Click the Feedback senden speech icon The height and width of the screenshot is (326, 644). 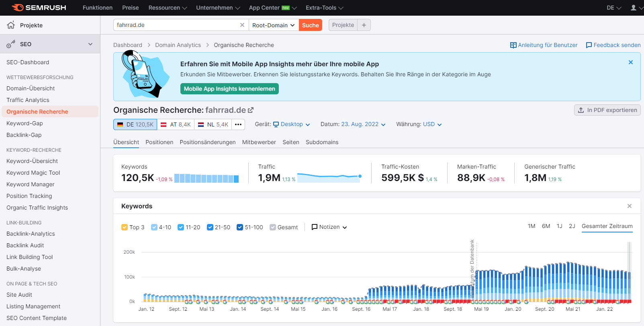click(589, 45)
